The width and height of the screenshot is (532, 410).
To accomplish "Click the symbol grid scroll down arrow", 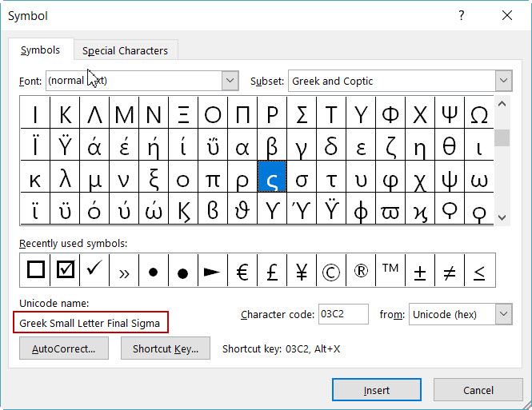I will (x=502, y=217).
